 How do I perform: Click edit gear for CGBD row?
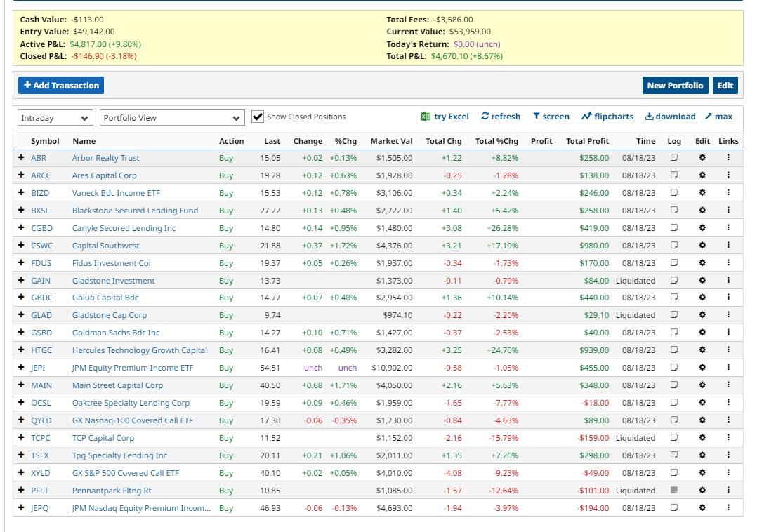click(702, 227)
